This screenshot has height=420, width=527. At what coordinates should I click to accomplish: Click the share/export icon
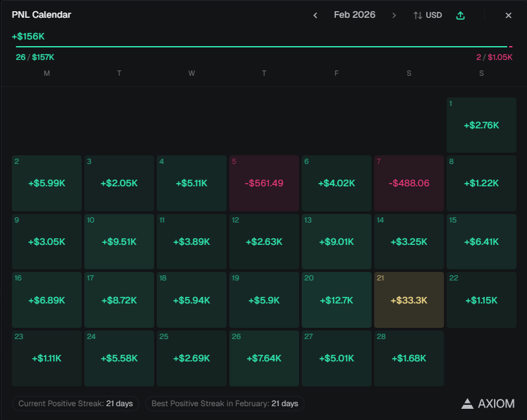[x=460, y=15]
